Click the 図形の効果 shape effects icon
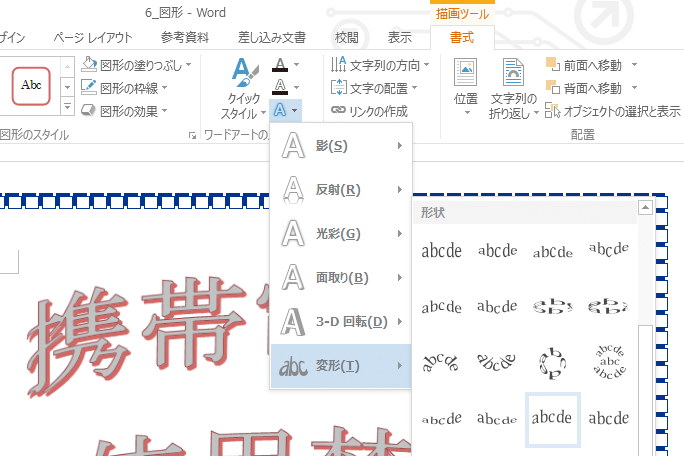 (89, 110)
